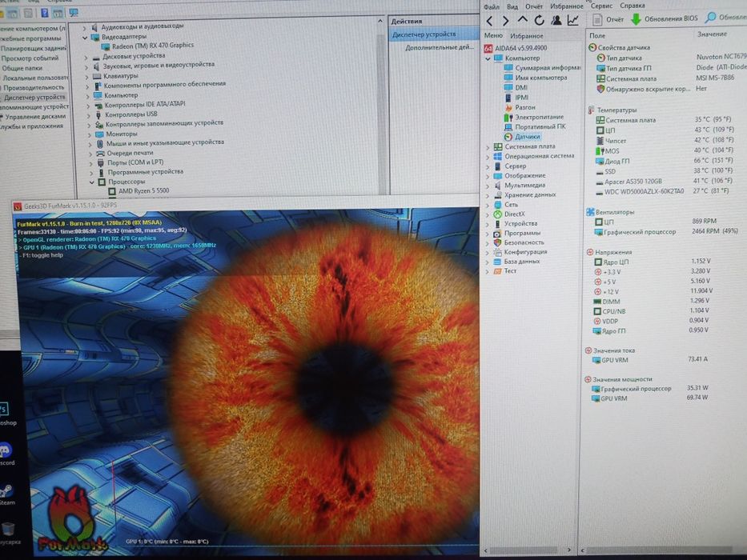Select Просмотр событий in left pane

pyautogui.click(x=30, y=58)
